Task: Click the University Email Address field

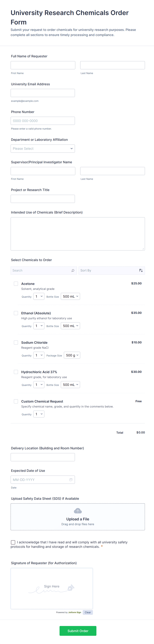Action: (43, 93)
